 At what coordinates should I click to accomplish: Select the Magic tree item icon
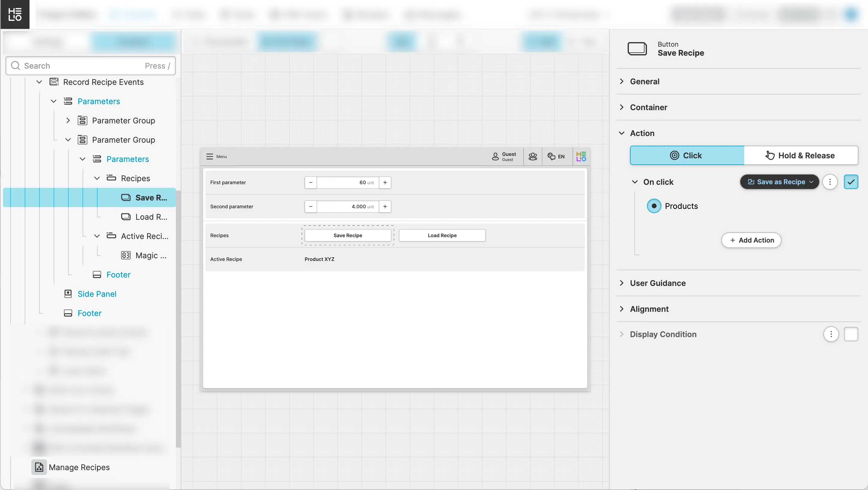[x=126, y=255]
